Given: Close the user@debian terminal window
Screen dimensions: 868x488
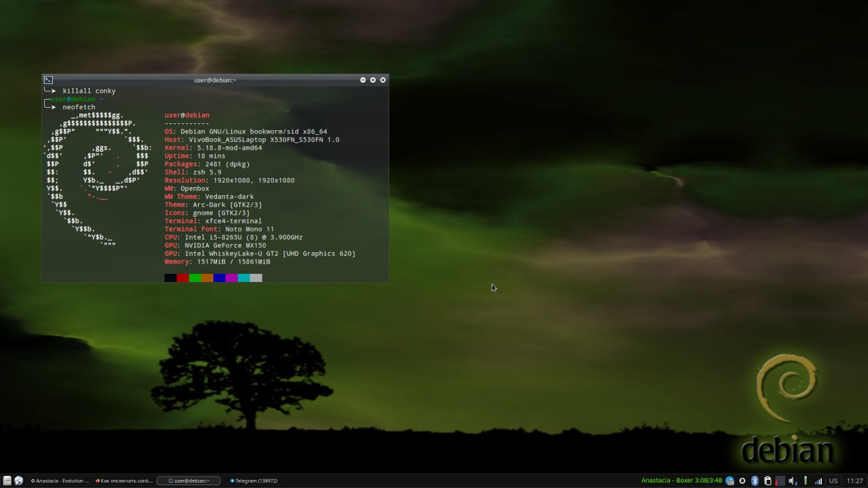Looking at the screenshot, I should click(x=383, y=80).
